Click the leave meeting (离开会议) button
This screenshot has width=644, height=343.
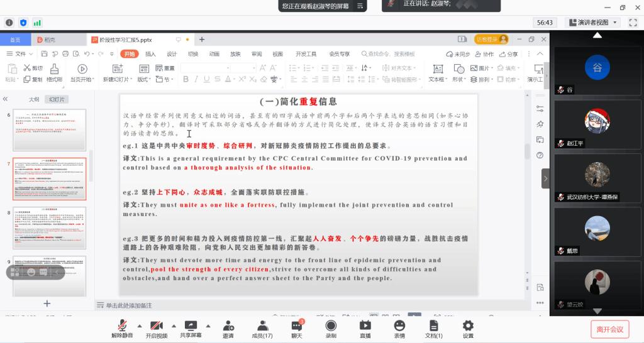click(609, 329)
